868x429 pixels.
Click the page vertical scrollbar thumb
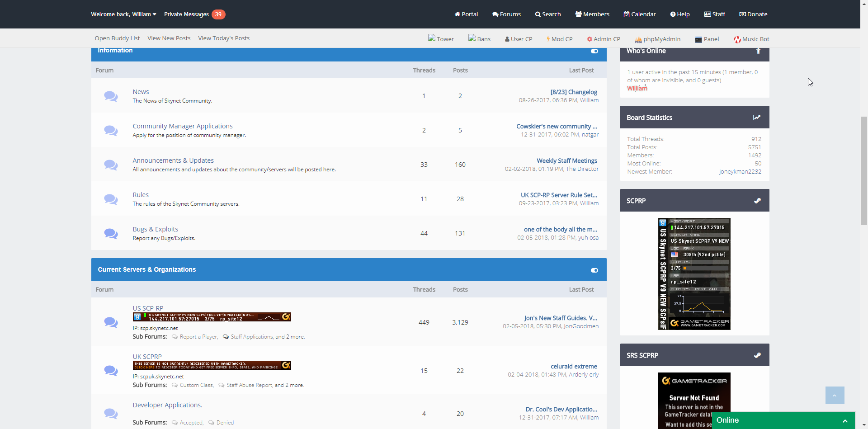click(864, 171)
